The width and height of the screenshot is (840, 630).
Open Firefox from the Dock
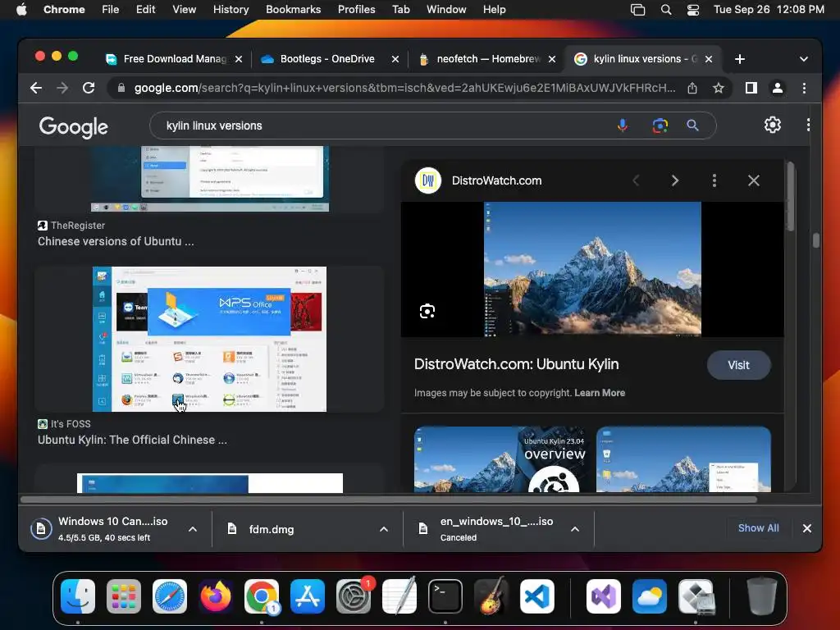pyautogui.click(x=216, y=596)
